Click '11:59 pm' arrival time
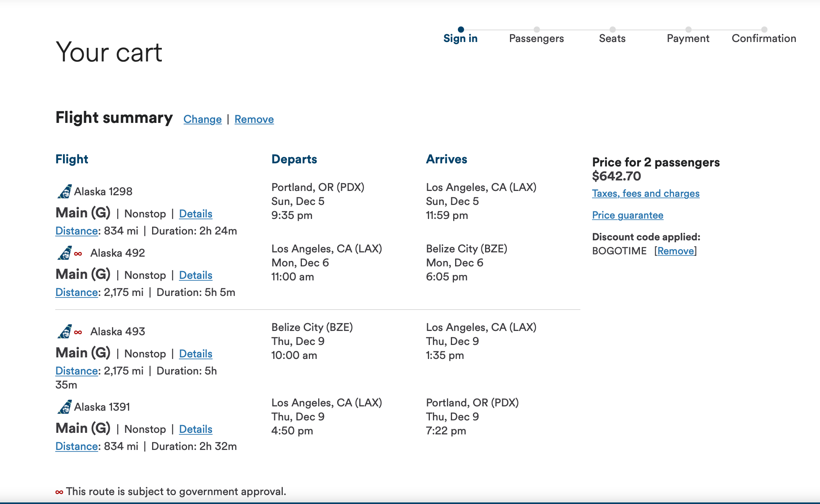 447,215
